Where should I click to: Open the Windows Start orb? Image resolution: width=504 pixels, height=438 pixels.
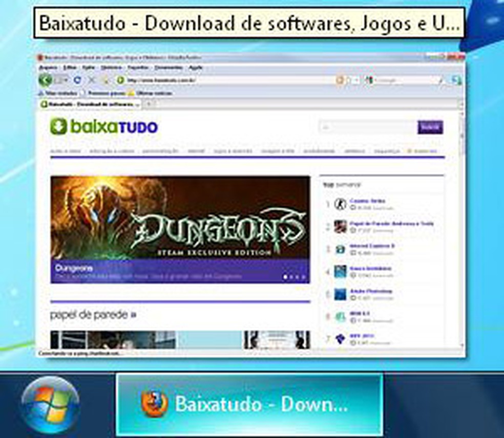point(50,405)
